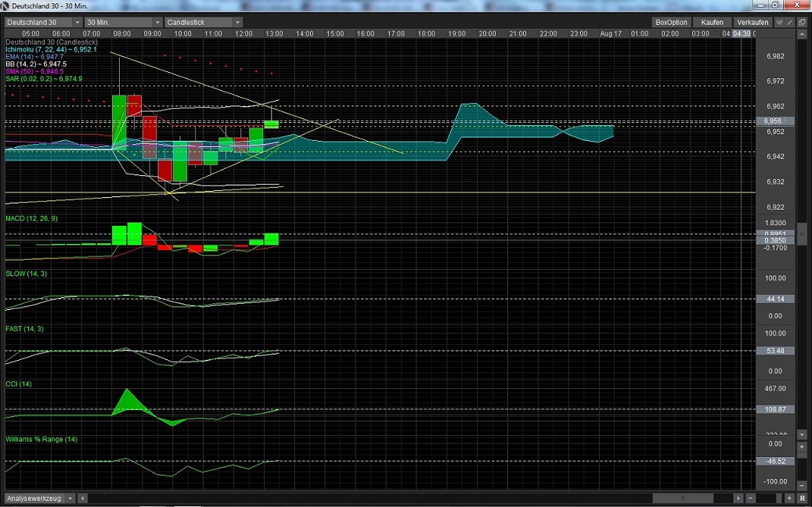Click the CCI (14) panel label
Screen dimensions: 812x507
[19, 384]
